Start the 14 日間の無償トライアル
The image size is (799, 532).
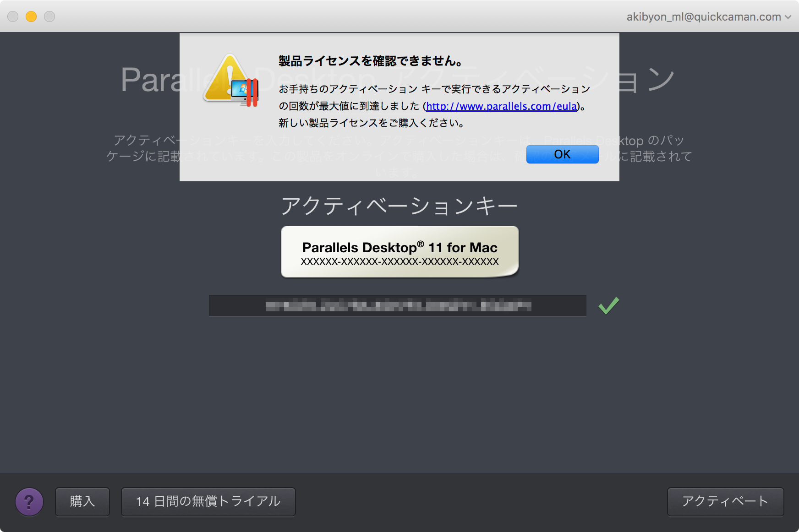click(208, 502)
